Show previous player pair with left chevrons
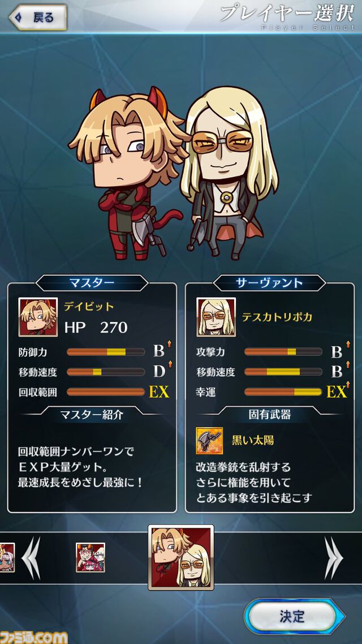362x644 pixels. tap(31, 558)
